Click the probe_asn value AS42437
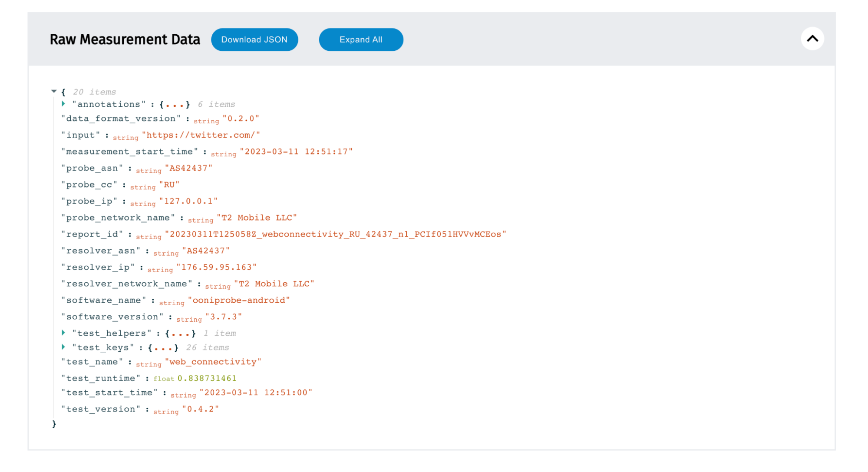 (x=188, y=168)
